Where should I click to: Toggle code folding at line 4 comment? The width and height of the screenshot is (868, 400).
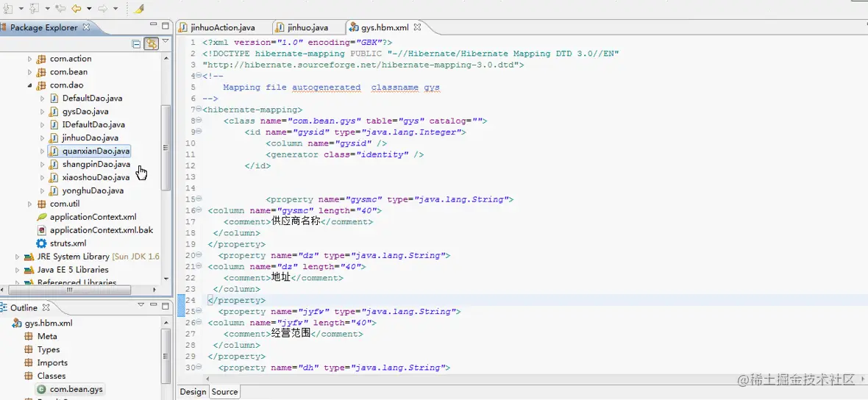click(198, 76)
